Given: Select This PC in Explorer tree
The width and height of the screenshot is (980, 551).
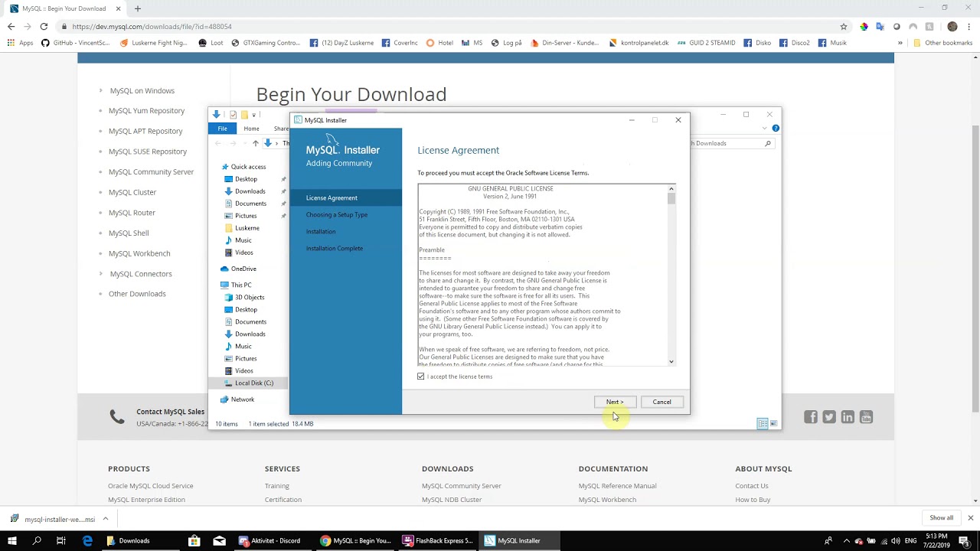Looking at the screenshot, I should [241, 285].
